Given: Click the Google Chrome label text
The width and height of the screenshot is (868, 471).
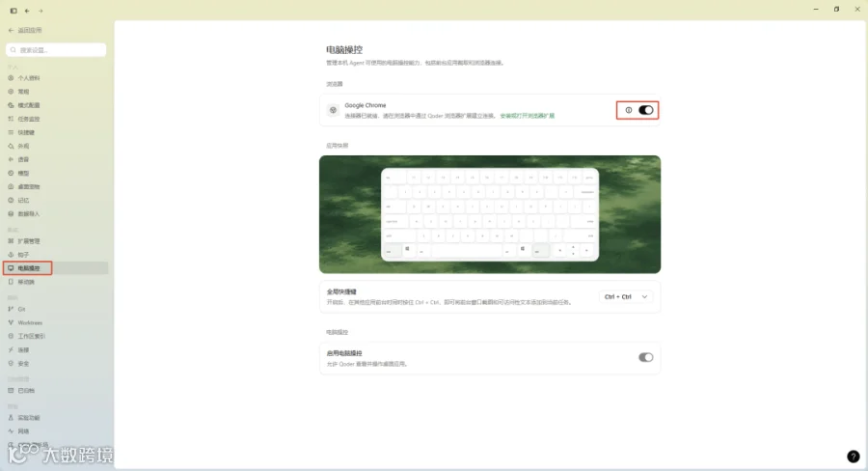Looking at the screenshot, I should pyautogui.click(x=366, y=105).
